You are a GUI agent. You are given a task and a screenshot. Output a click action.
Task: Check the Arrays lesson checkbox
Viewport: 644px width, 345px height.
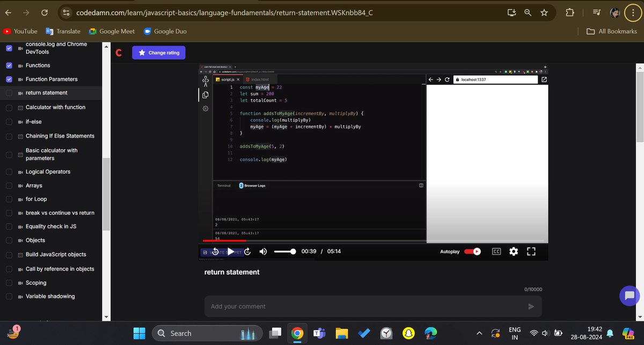click(x=9, y=185)
